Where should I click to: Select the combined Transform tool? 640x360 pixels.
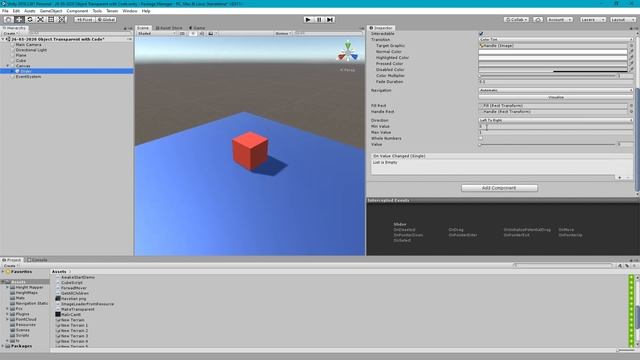[x=62, y=20]
